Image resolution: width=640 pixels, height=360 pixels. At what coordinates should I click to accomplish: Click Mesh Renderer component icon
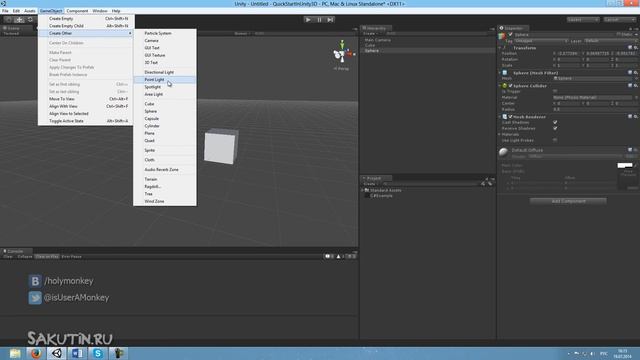point(504,117)
